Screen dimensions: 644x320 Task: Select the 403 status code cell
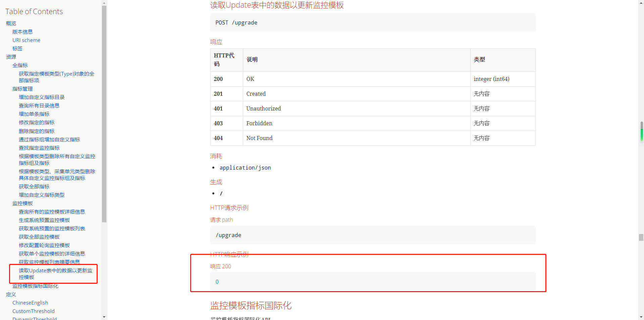point(226,123)
